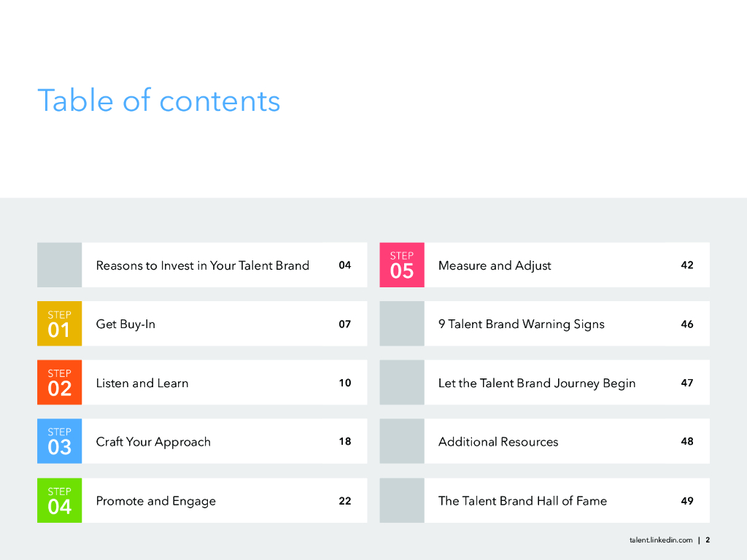Jump to Craft Your Approach
747x560 pixels.
point(153,442)
